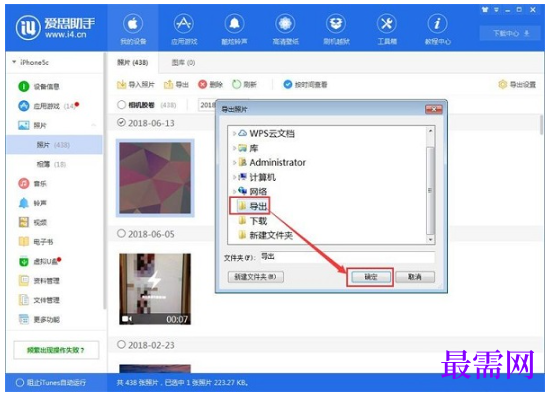
Task: Click the 爱思助手 logo
Action: point(55,28)
